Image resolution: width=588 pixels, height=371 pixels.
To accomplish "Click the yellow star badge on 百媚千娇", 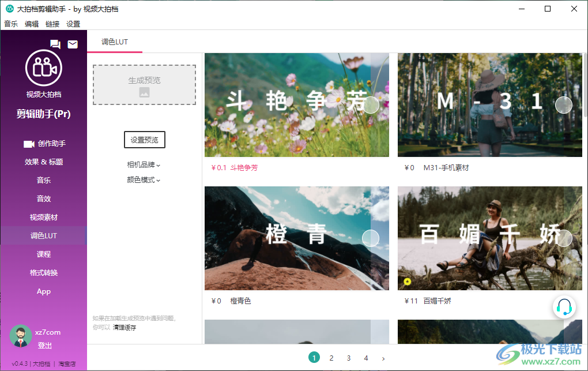I will (x=407, y=281).
